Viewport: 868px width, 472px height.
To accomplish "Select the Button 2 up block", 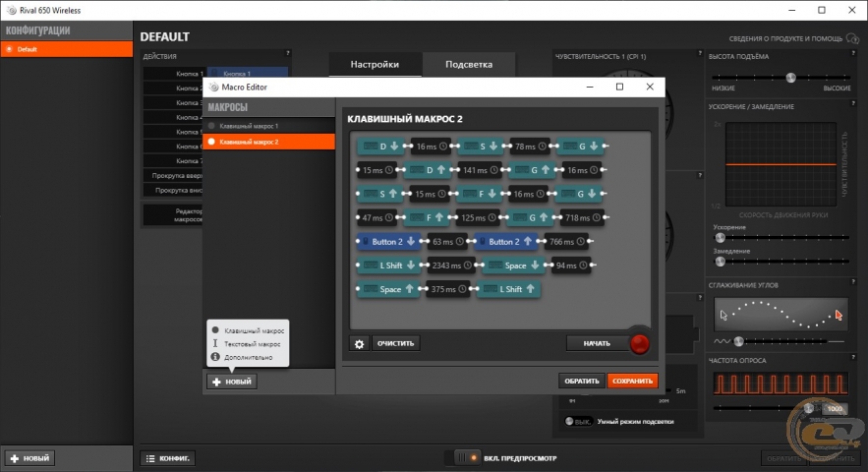I will [505, 242].
